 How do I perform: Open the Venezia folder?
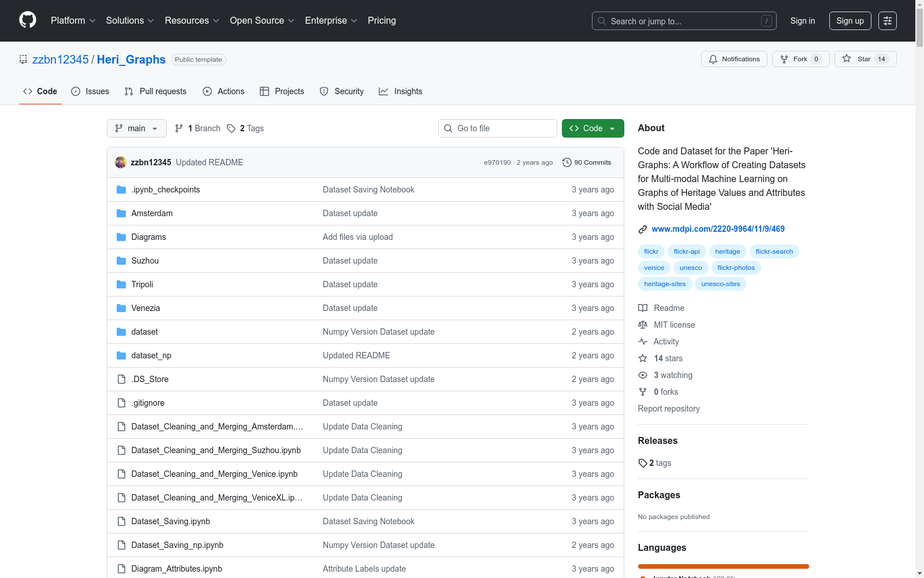(146, 308)
